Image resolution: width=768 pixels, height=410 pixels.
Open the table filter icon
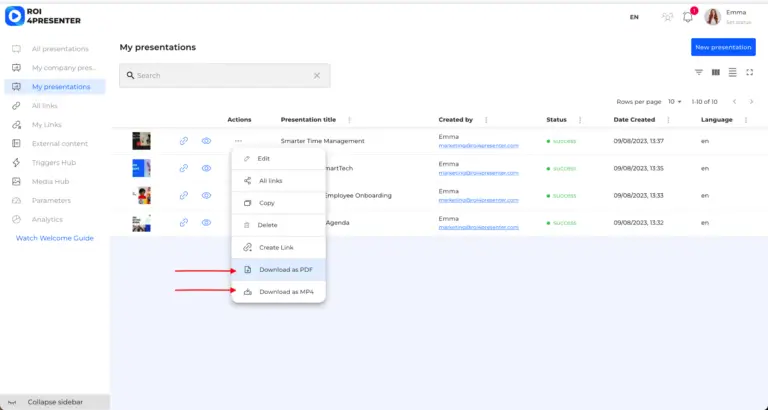[699, 72]
